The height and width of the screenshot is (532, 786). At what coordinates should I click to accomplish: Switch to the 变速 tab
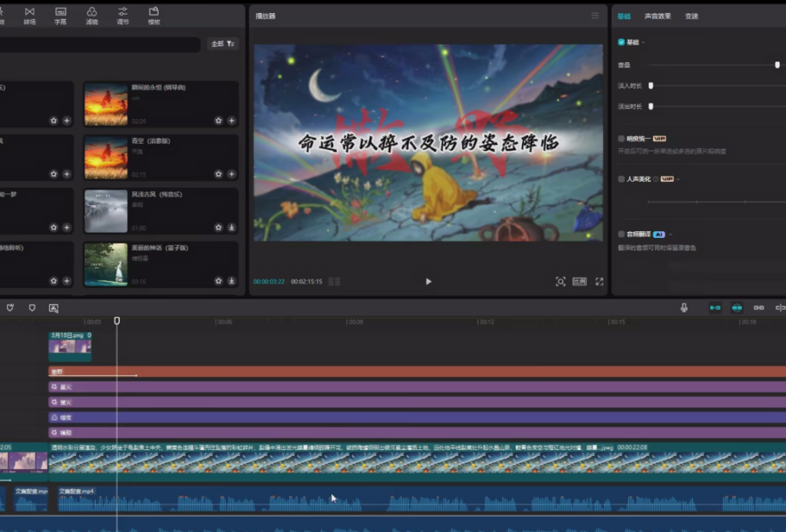pyautogui.click(x=692, y=16)
